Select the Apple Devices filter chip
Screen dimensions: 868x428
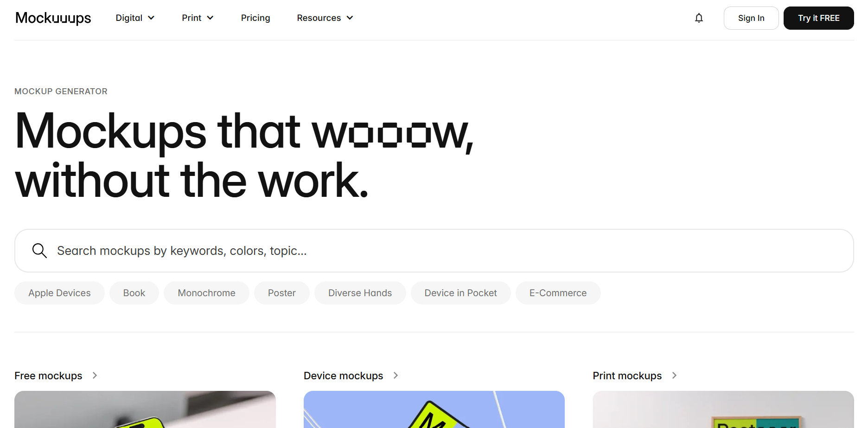[59, 293]
